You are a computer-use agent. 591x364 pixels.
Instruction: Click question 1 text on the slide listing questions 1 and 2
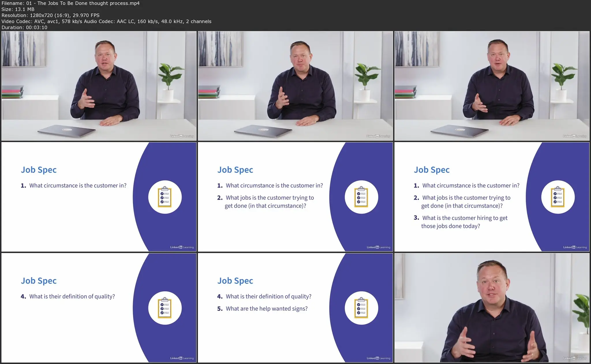coord(274,186)
